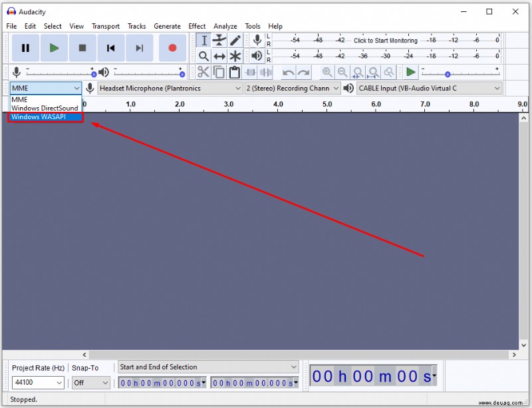
Task: Choose Windows DirectSound from host list
Action: pos(45,108)
